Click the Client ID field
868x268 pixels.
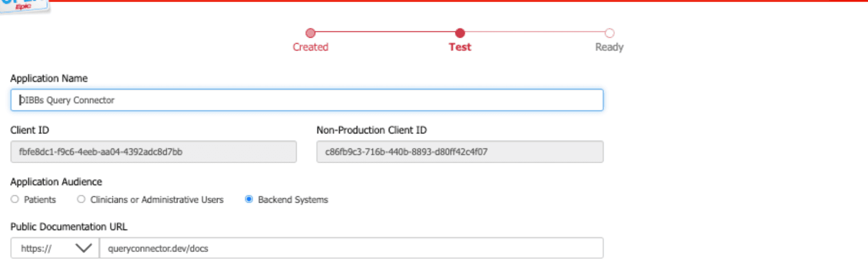coord(153,152)
